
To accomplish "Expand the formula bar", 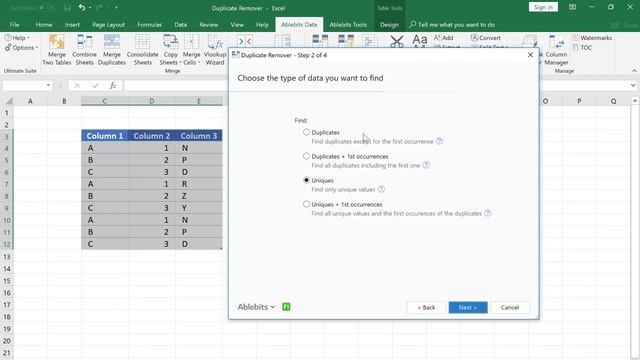I will [x=633, y=85].
